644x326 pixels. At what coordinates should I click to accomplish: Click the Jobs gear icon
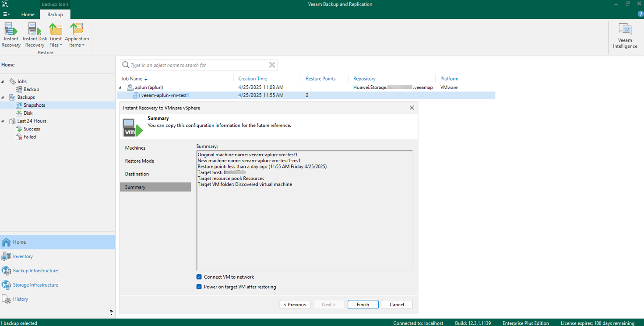pos(12,81)
